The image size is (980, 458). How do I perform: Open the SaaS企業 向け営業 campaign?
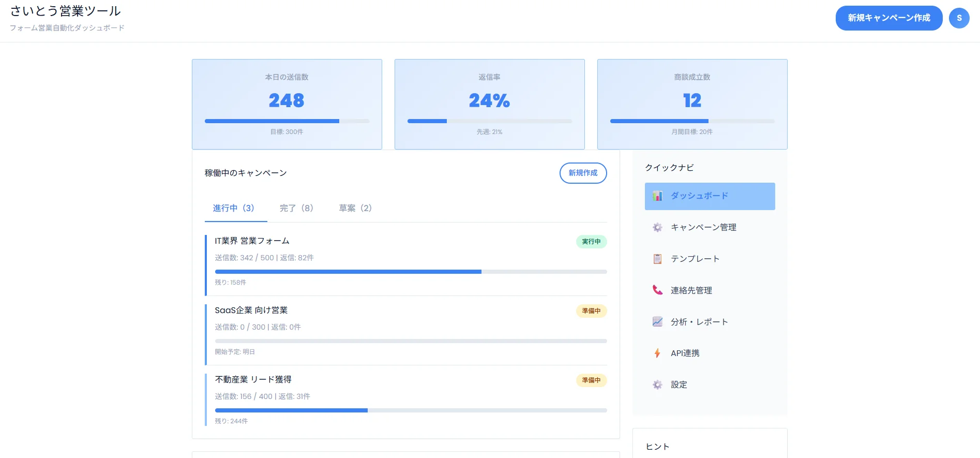[251, 311]
